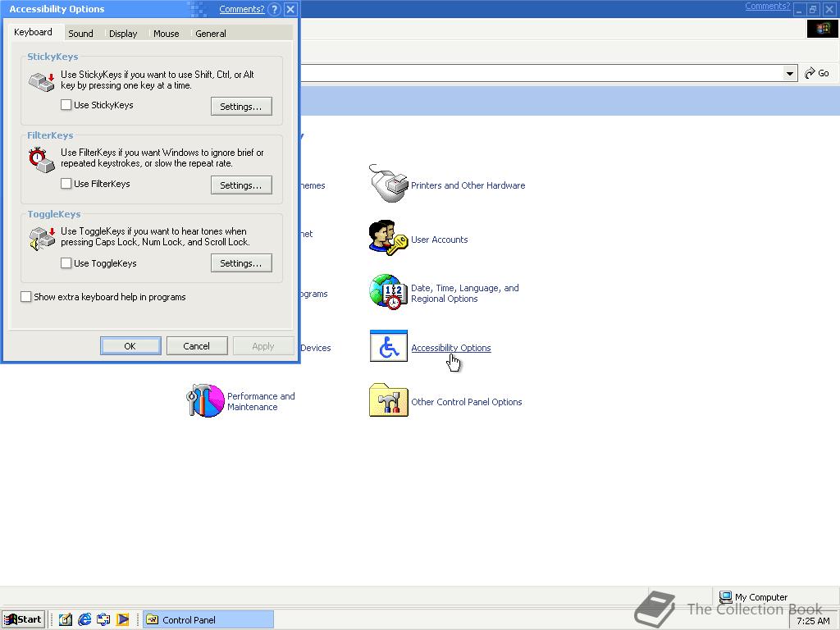Open the User Accounts link
This screenshot has width=840, height=630.
(440, 240)
